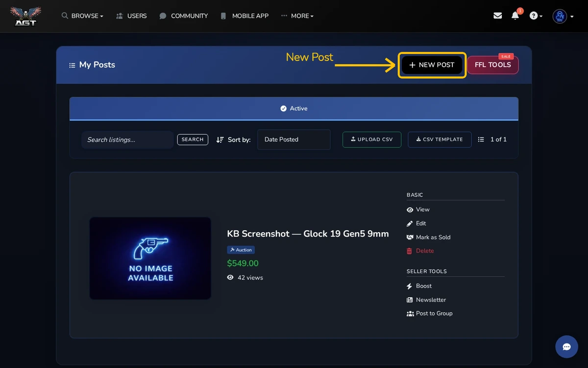Image resolution: width=588 pixels, height=368 pixels.
Task: Open the Date Posted sort dropdown
Action: 294,139
